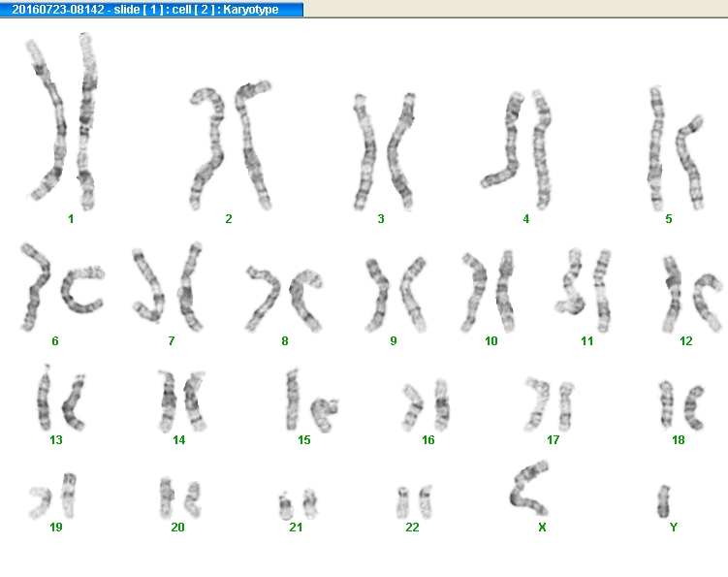Viewport: 728px width, 577px height.
Task: Select the chromosome pair labeled 11
Action: tap(584, 290)
